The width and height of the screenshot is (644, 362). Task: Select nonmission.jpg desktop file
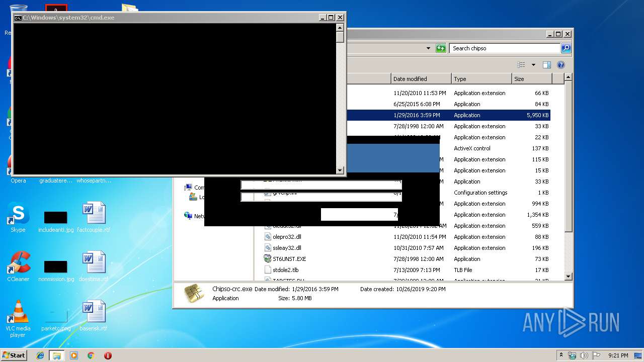point(55,271)
